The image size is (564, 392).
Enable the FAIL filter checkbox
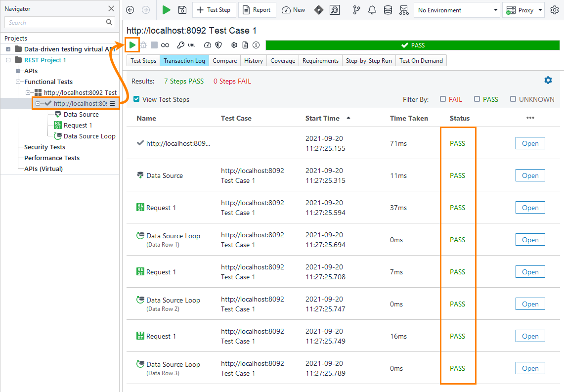443,99
